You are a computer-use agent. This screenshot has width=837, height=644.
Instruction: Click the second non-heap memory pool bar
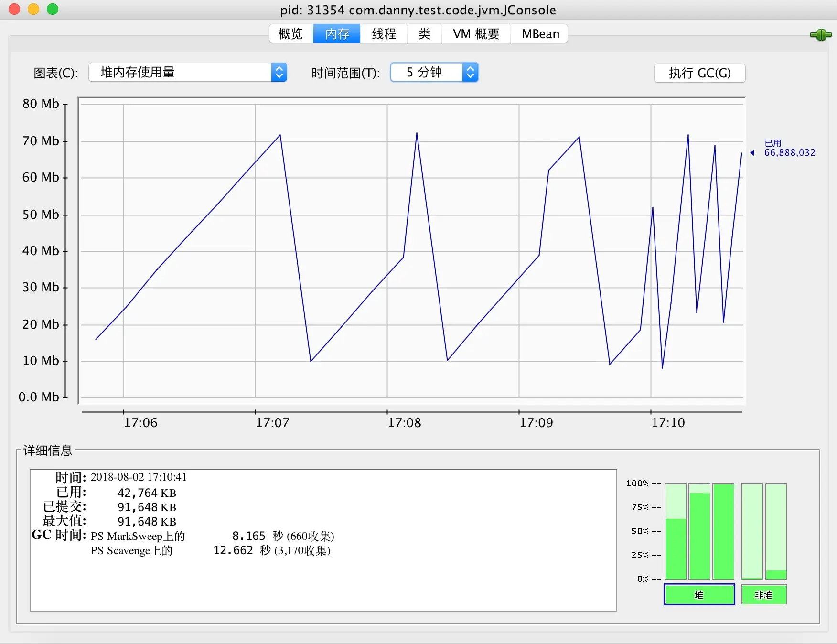776,531
